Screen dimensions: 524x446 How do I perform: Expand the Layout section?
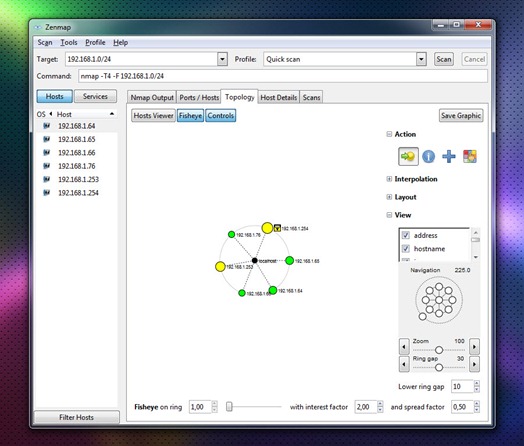point(389,197)
